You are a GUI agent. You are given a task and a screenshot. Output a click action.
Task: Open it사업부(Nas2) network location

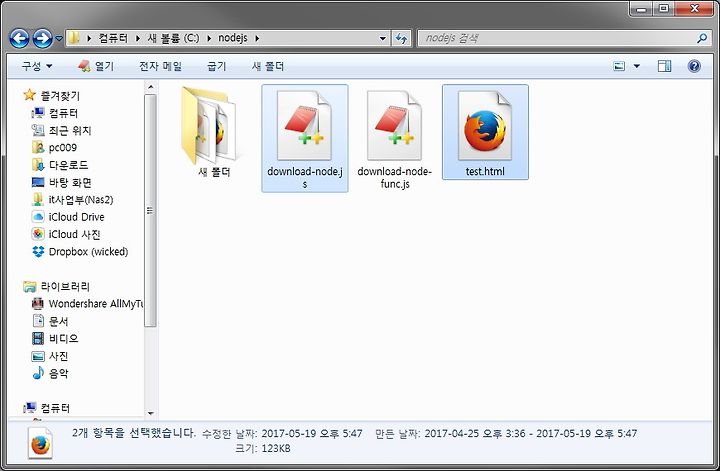(x=81, y=200)
